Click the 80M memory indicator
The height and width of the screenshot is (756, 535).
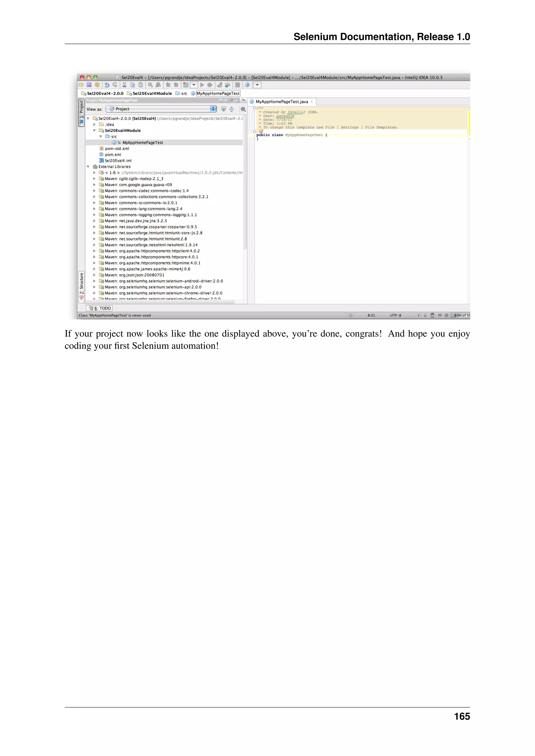click(461, 315)
